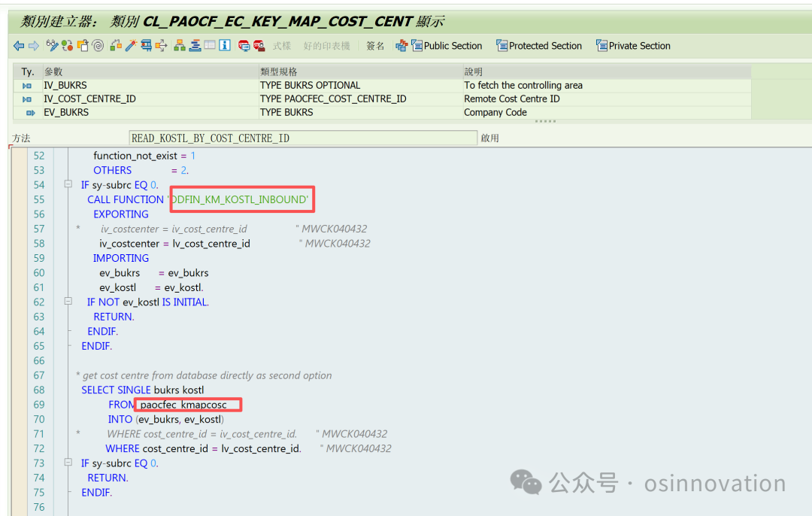The width and height of the screenshot is (812, 516).
Task: Click importing icon of IV_COST_CENTRE_ID row
Action: [27, 99]
